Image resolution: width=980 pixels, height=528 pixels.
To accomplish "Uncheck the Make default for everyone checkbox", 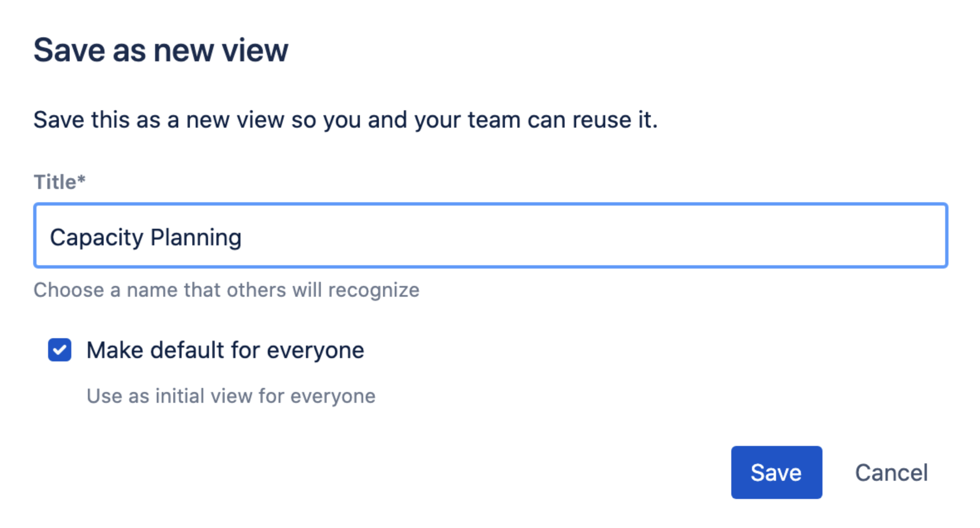I will click(60, 350).
